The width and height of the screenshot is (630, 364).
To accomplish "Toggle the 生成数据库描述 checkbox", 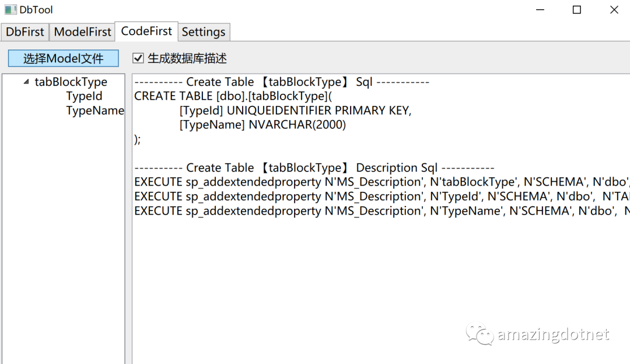I will pyautogui.click(x=138, y=58).
